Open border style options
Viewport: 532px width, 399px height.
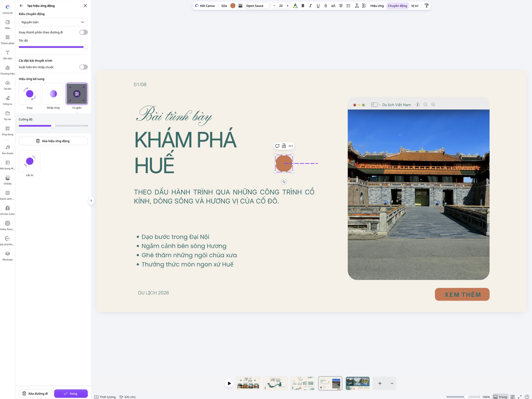[240, 6]
